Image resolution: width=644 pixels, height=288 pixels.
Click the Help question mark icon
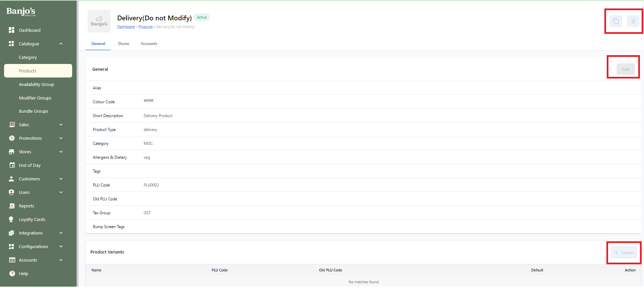12,273
